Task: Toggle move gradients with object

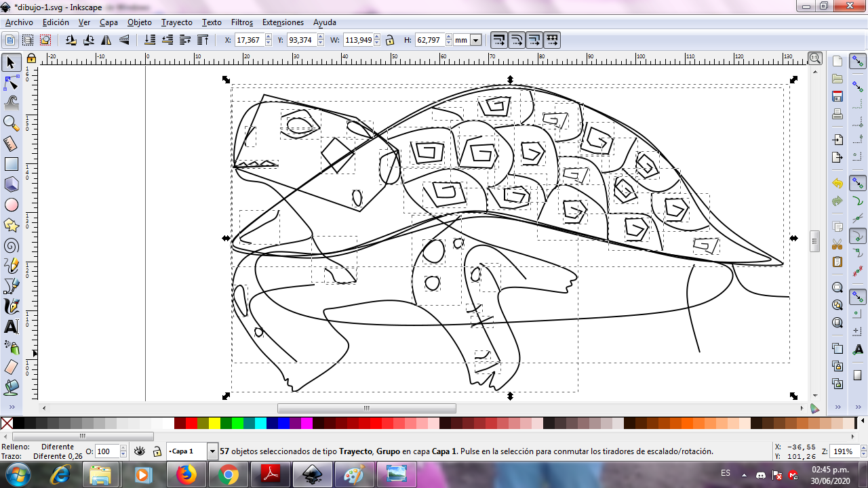Action: pyautogui.click(x=534, y=40)
